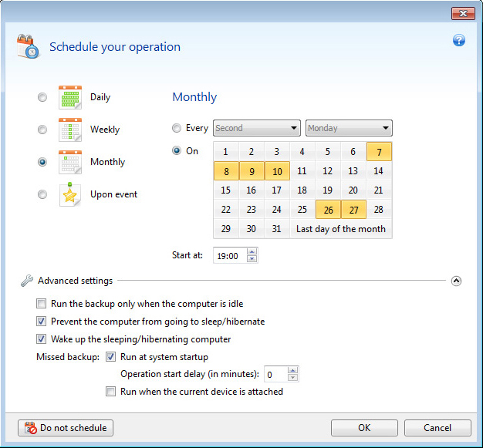483x448 pixels.
Task: Select Last day of the month
Action: tap(340, 229)
